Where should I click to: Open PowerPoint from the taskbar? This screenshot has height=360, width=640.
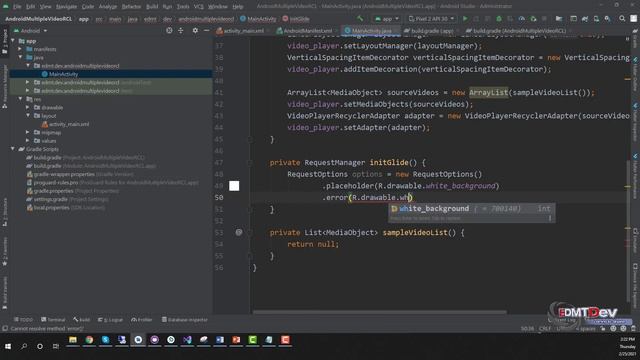pos(236,340)
